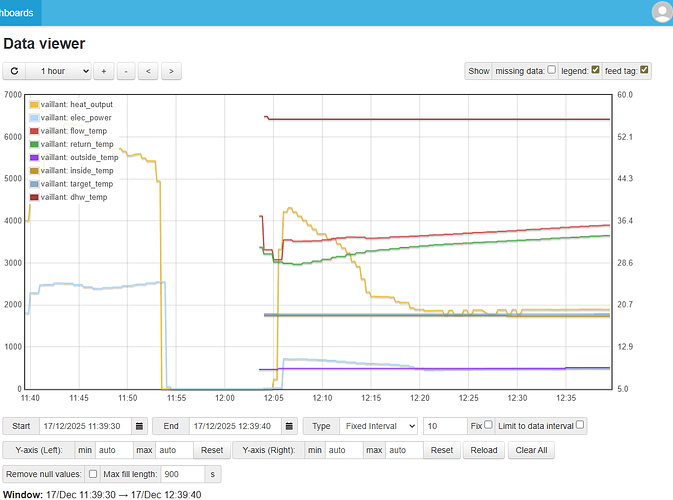
Task: Zoom in with the plus button
Action: [105, 71]
